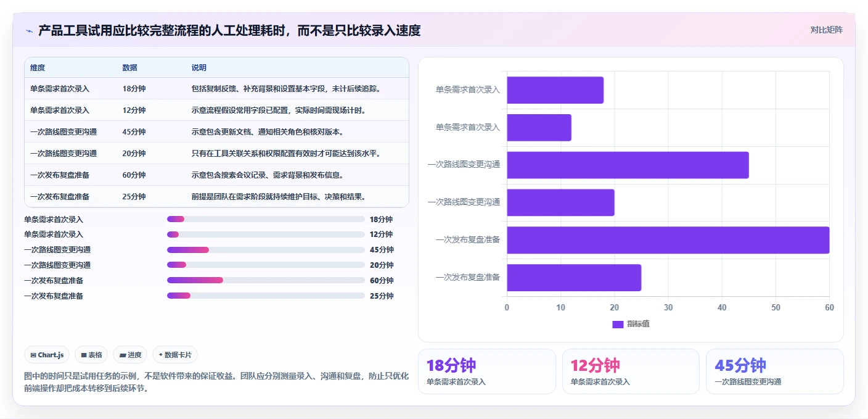Screen dimensions: 868x419
Task: Click the shortest chart bar reaching 12
Action: tap(539, 127)
